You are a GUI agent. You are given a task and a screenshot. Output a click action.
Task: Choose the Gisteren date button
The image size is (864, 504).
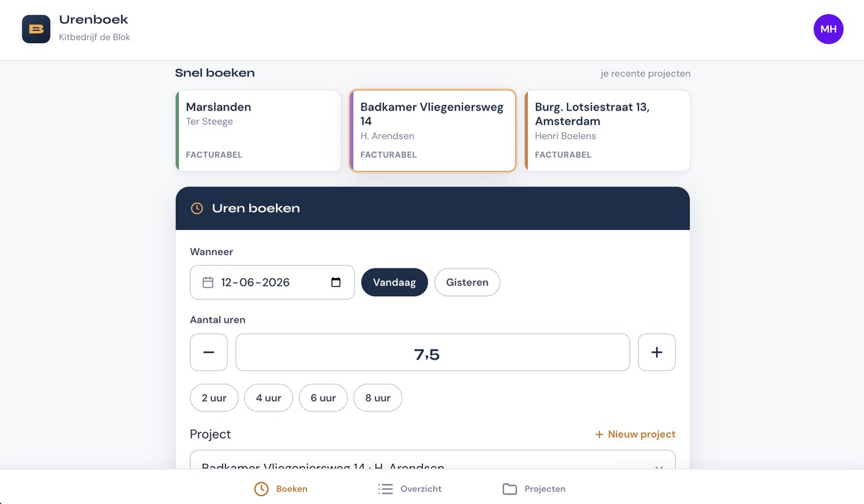(467, 282)
